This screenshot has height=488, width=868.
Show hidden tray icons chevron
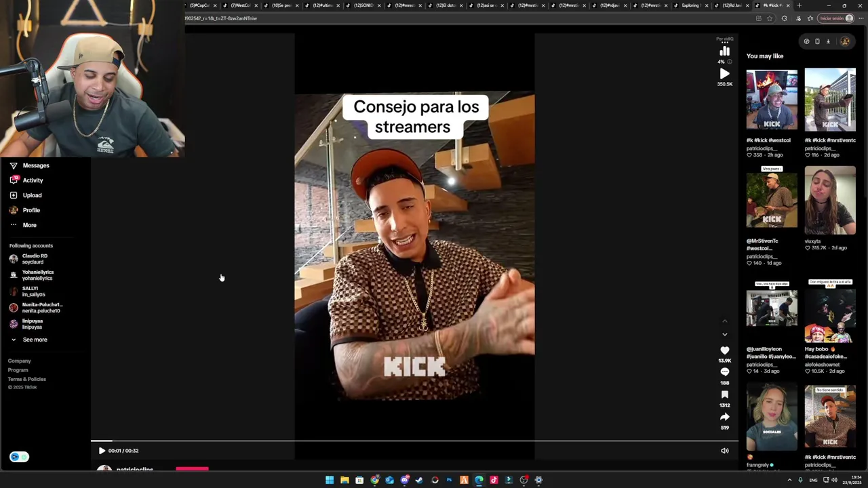[x=789, y=480]
